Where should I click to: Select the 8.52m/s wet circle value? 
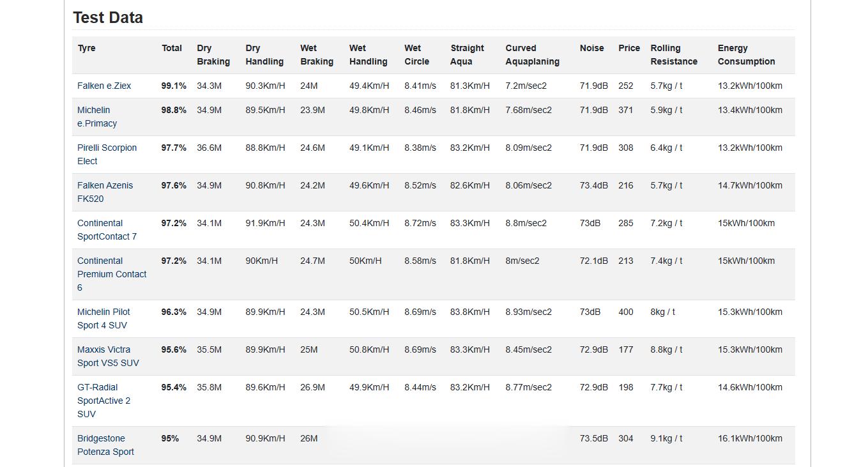420,185
